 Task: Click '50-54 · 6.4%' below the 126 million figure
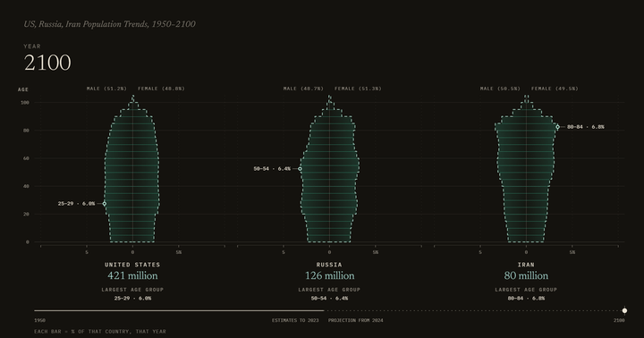click(x=329, y=299)
